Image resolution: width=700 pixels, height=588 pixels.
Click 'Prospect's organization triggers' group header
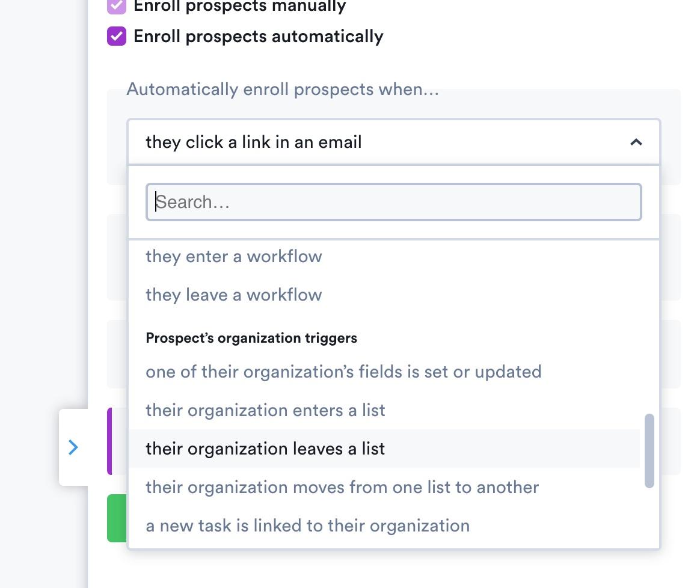pos(251,338)
